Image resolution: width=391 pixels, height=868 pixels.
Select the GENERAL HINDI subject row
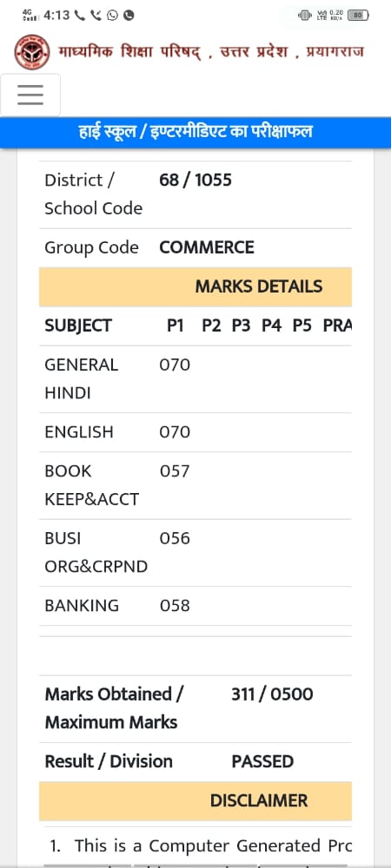(195, 379)
